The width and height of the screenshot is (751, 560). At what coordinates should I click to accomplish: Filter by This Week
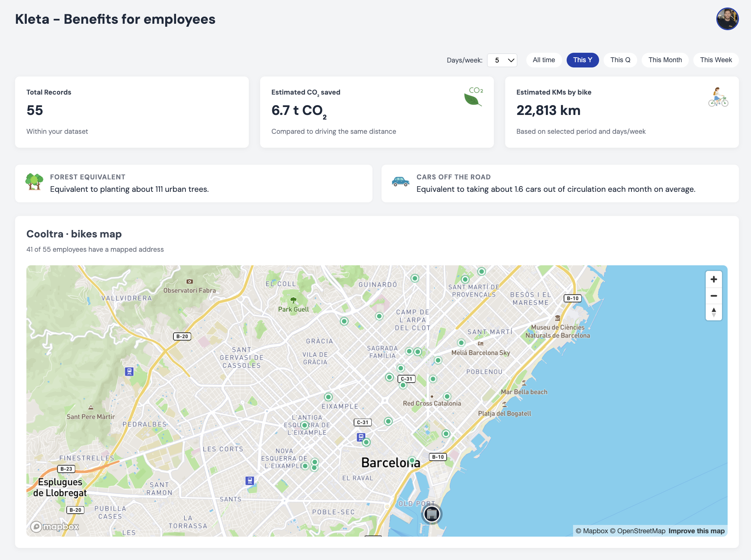tap(716, 60)
